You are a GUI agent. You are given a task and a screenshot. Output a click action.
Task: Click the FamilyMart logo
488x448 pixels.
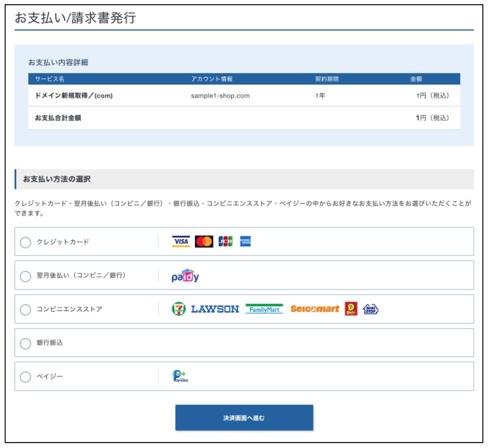pos(264,309)
